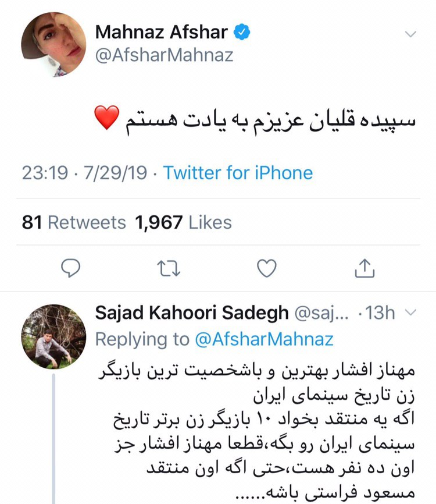
Task: Click the blue verified badge
Action: (240, 33)
